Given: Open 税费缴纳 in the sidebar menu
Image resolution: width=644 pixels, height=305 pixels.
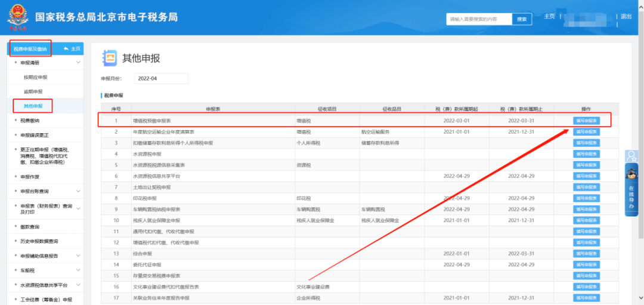Looking at the screenshot, I should pos(30,121).
